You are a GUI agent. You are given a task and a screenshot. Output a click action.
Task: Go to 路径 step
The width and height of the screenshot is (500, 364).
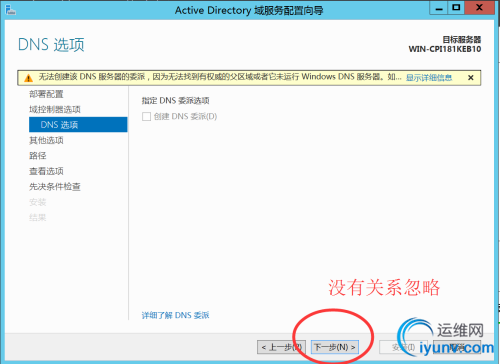[x=38, y=156]
